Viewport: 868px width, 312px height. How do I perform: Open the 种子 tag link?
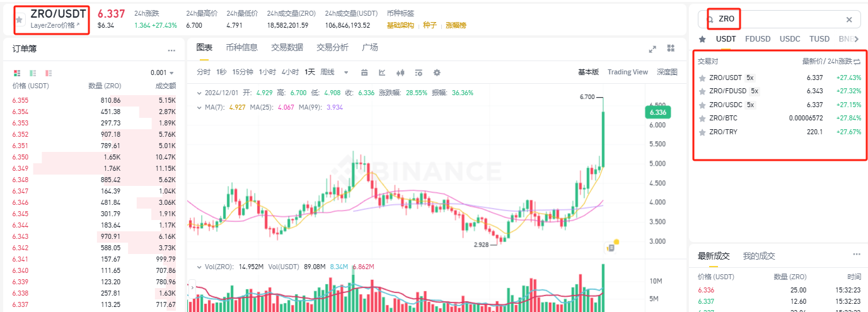pos(430,26)
